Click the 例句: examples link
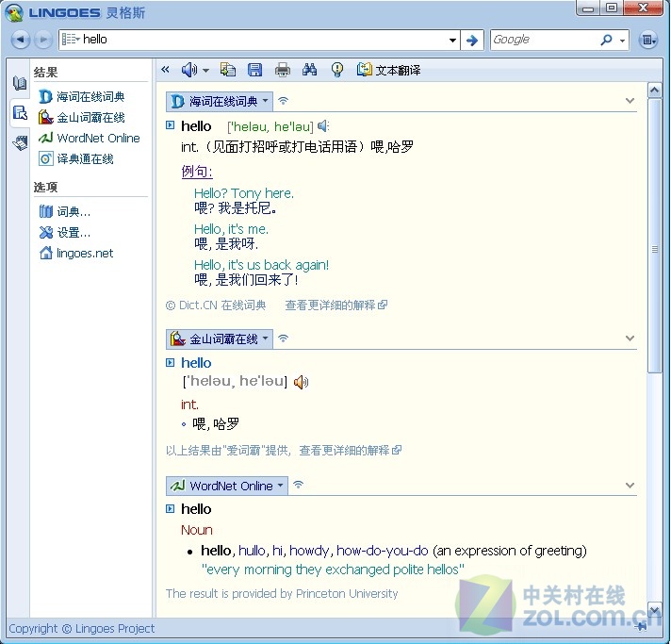This screenshot has width=671, height=644. click(197, 172)
